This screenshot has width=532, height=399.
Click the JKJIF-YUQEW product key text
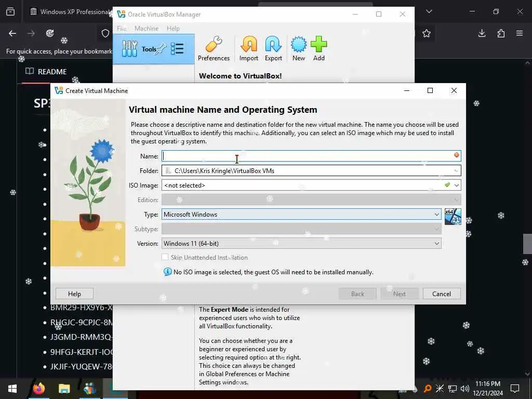point(82,366)
